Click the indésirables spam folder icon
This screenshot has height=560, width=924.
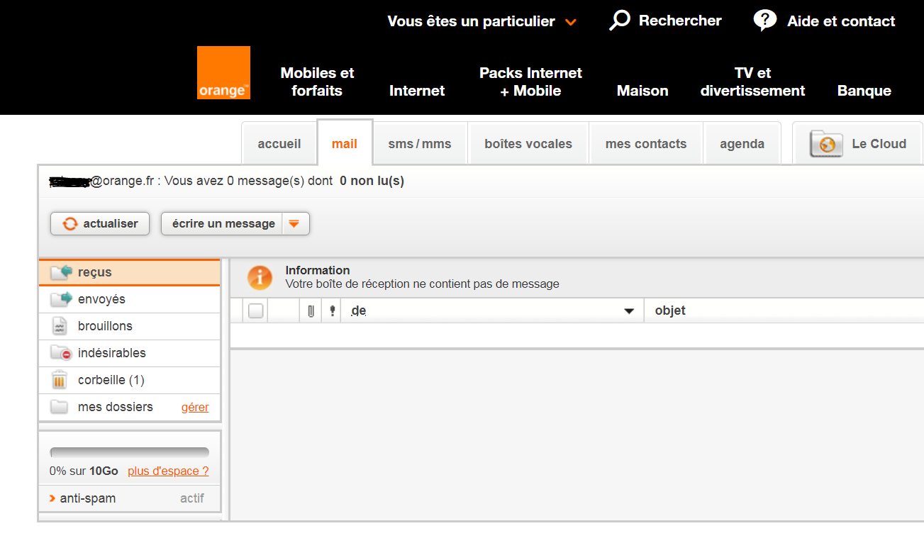(x=61, y=352)
